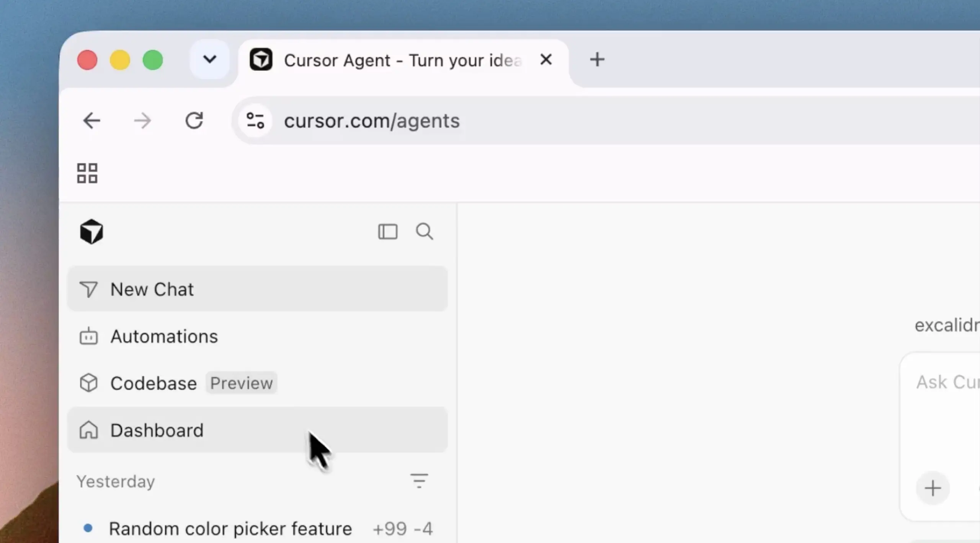Open search in the sidebar
Viewport: 980px width, 543px height.
pos(425,232)
